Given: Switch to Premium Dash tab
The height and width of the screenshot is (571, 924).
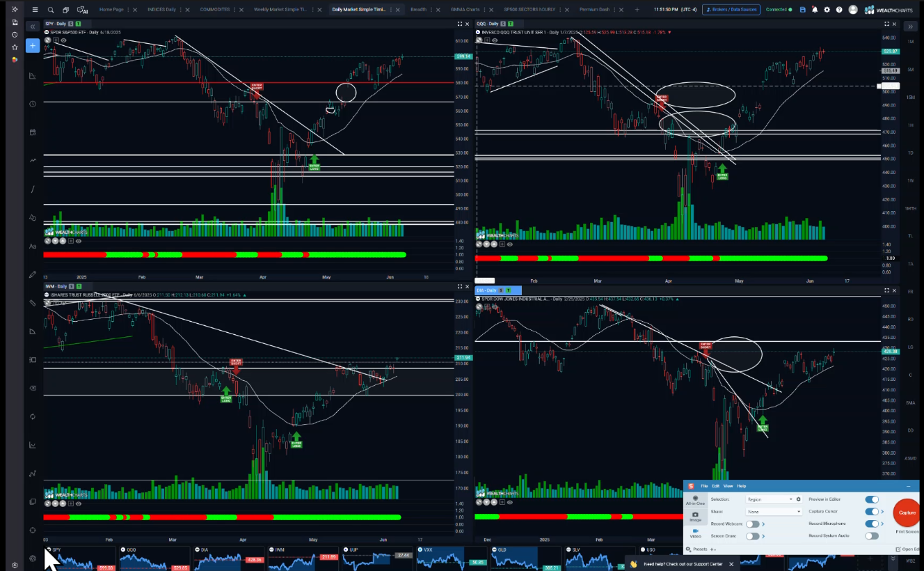Looking at the screenshot, I should pos(594,10).
